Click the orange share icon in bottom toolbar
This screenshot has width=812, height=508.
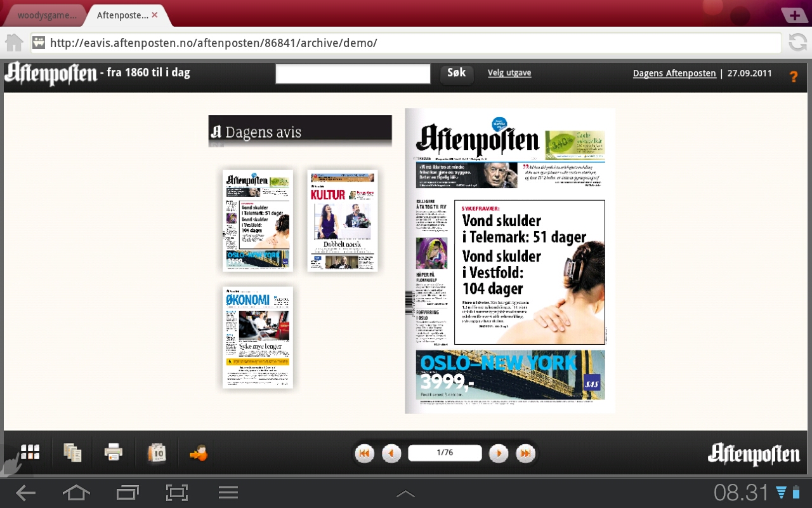(x=199, y=453)
